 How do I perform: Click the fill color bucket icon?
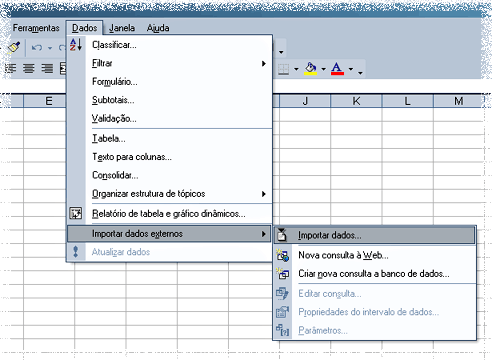click(310, 69)
